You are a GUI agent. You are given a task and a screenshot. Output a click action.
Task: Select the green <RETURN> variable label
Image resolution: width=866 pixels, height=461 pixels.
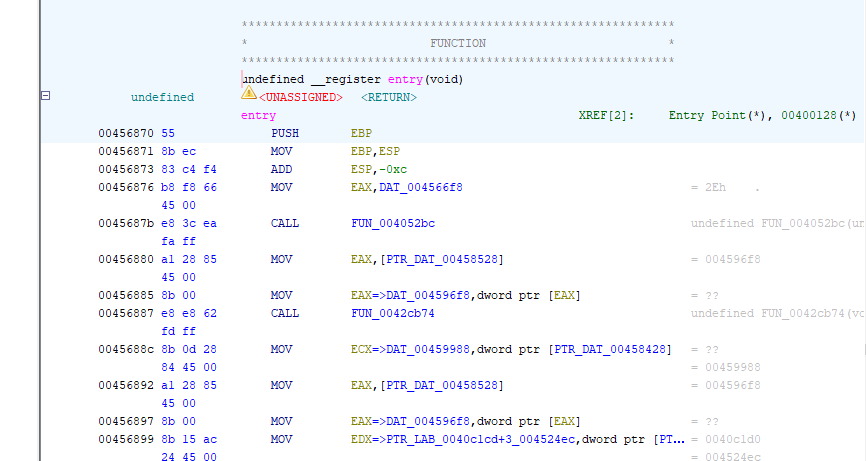pos(388,98)
